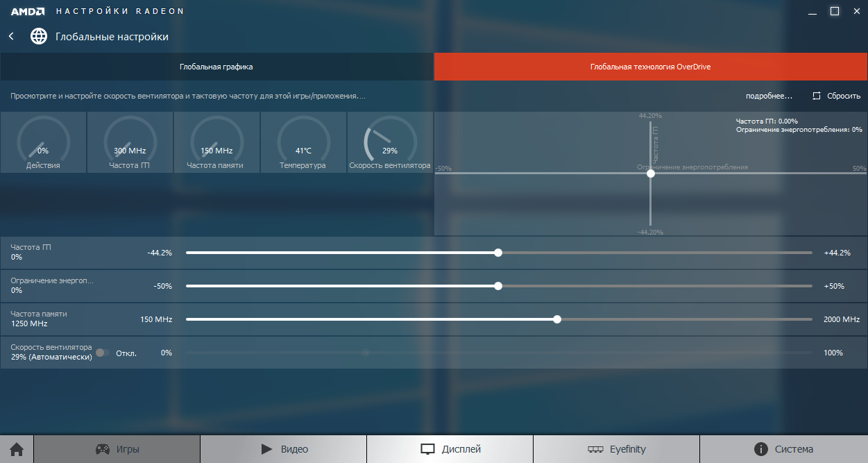Toggle the fan speed Откл. switch
Viewport: 868px width, 463px height.
point(102,353)
